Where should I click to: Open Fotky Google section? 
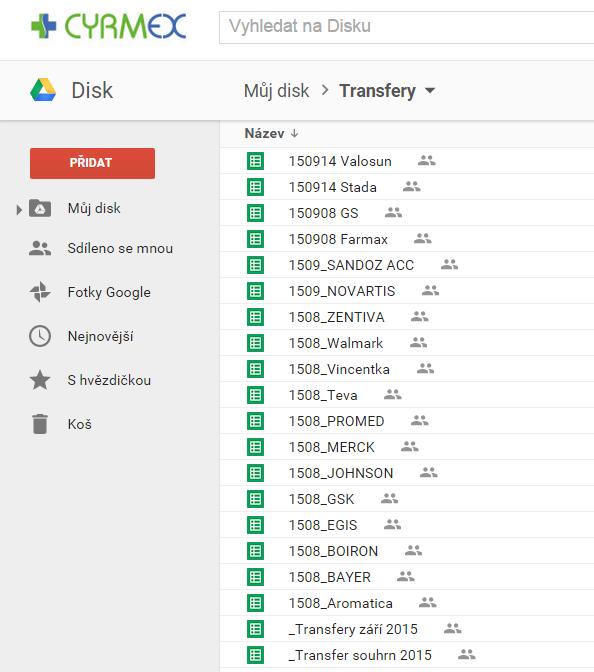(109, 292)
